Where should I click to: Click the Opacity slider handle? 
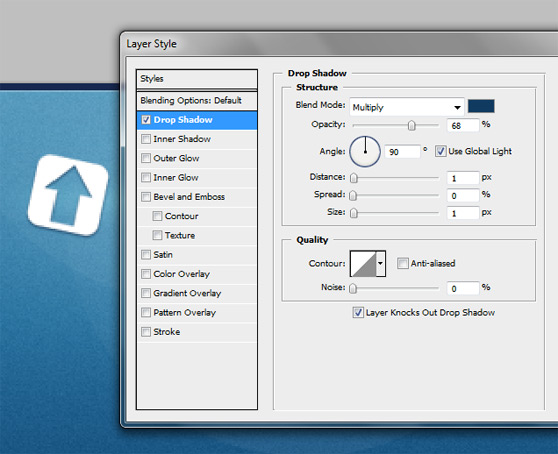pos(411,125)
